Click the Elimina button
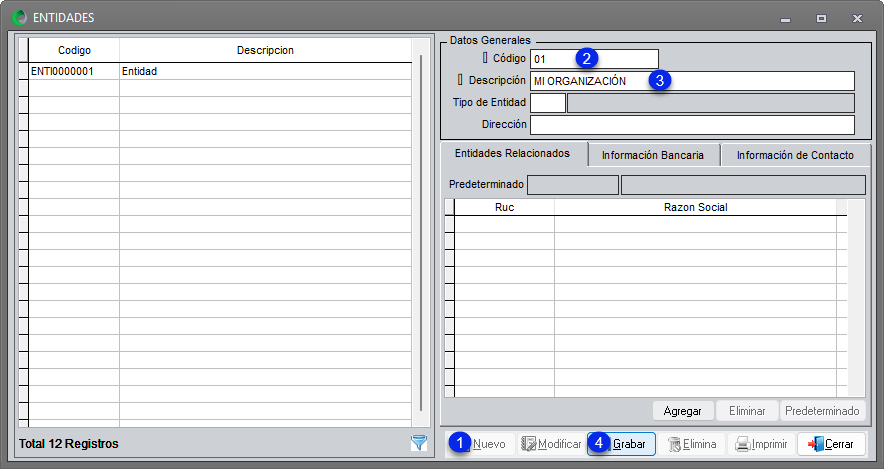884x469 pixels. click(x=692, y=444)
